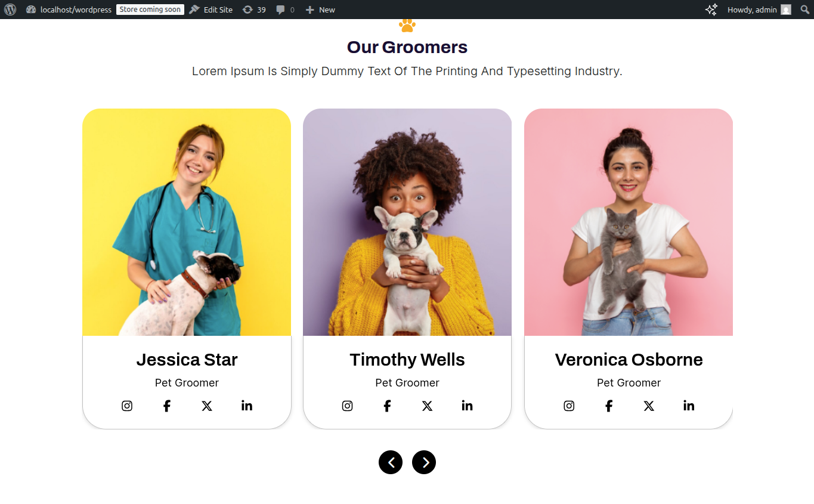Click Timothy Wells' LinkedIn icon
The image size is (814, 504).
[x=467, y=406]
